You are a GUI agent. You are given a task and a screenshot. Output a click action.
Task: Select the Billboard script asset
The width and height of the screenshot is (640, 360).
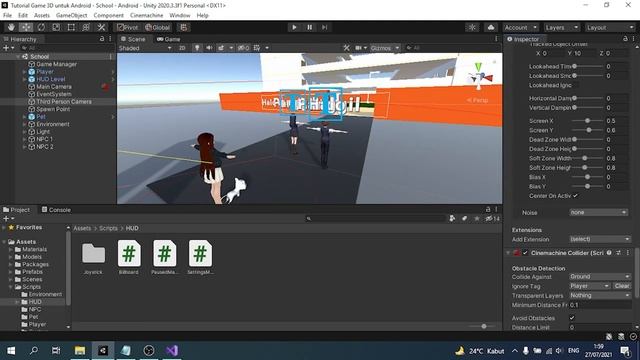tap(129, 258)
